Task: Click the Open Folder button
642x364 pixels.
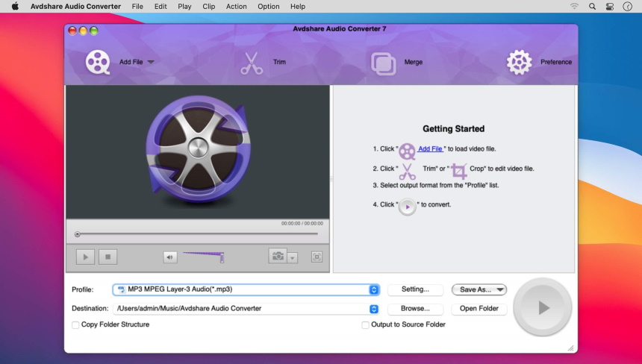Action: (479, 309)
